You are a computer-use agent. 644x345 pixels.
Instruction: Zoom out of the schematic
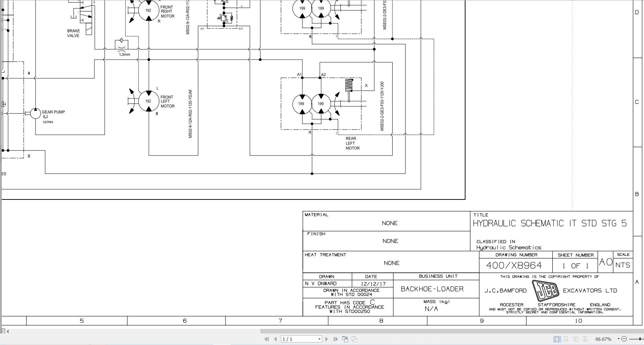pyautogui.click(x=624, y=339)
